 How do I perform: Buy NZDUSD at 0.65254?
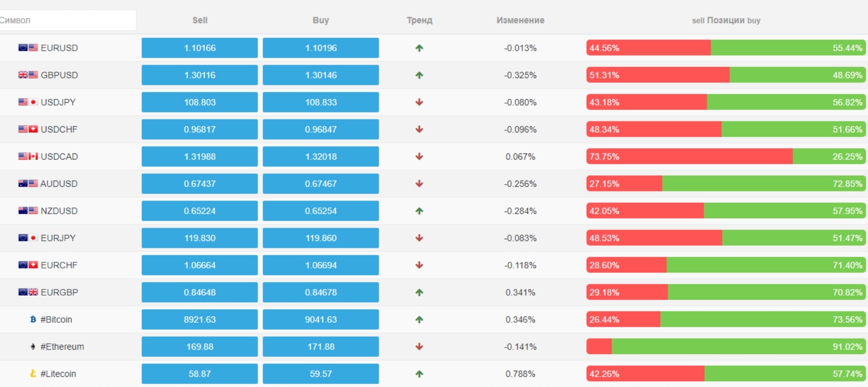(321, 210)
